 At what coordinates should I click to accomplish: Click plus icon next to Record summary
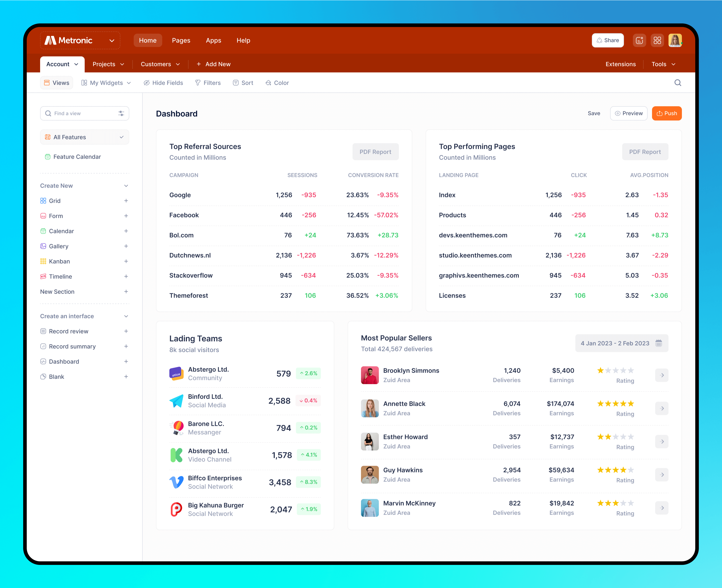(126, 346)
